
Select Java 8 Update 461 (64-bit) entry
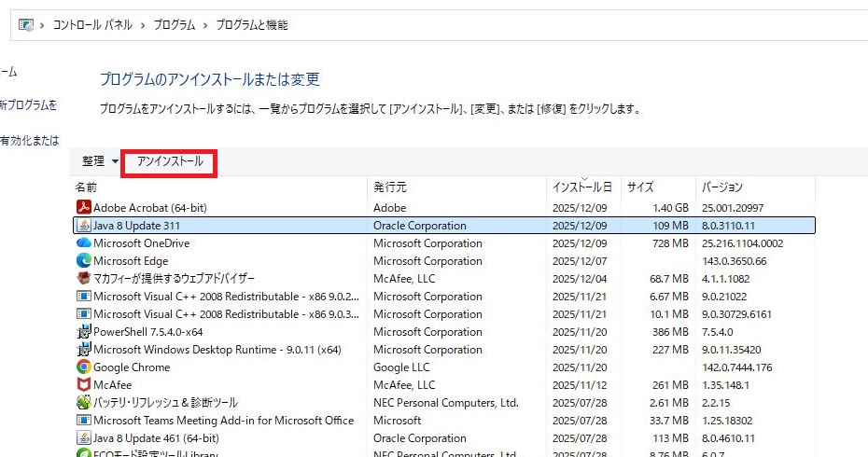point(156,438)
